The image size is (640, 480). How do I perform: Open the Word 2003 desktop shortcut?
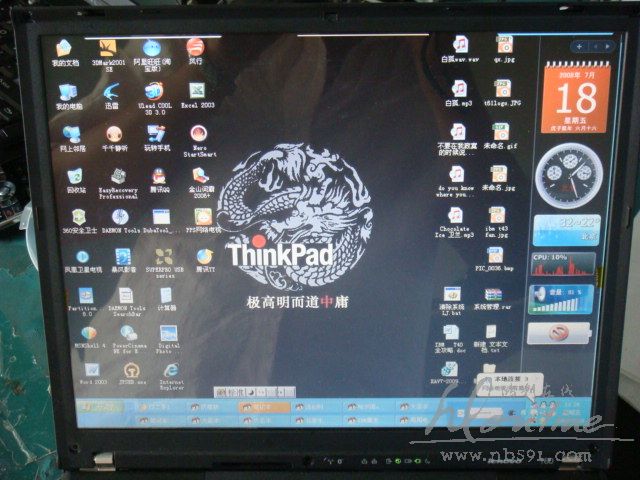pyautogui.click(x=92, y=369)
